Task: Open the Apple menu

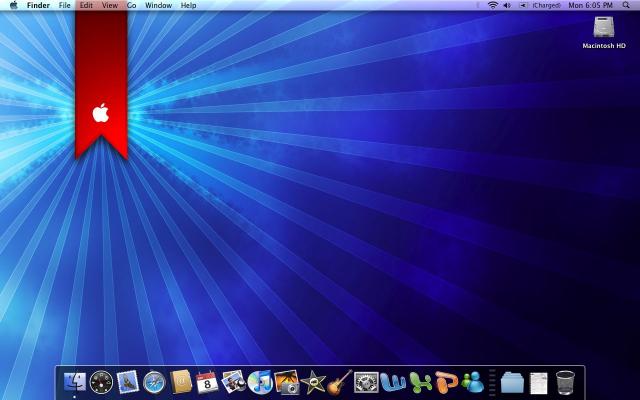Action: (x=13, y=5)
